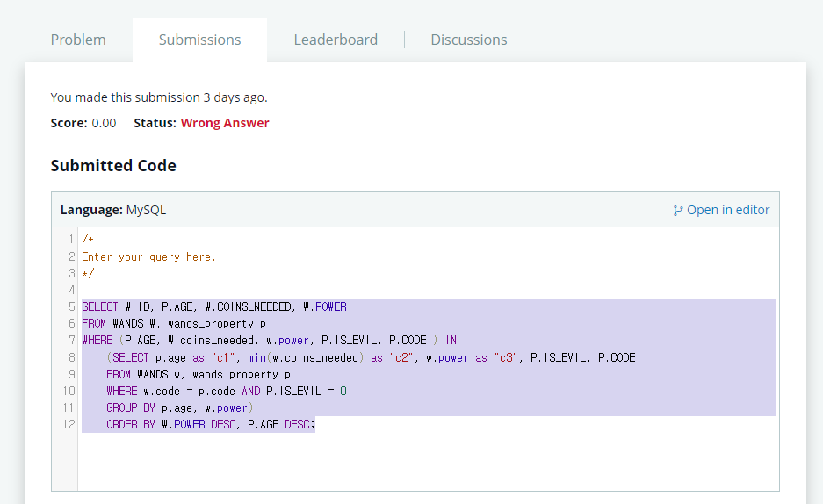
Task: Click the Score 0.00 value
Action: click(x=104, y=123)
